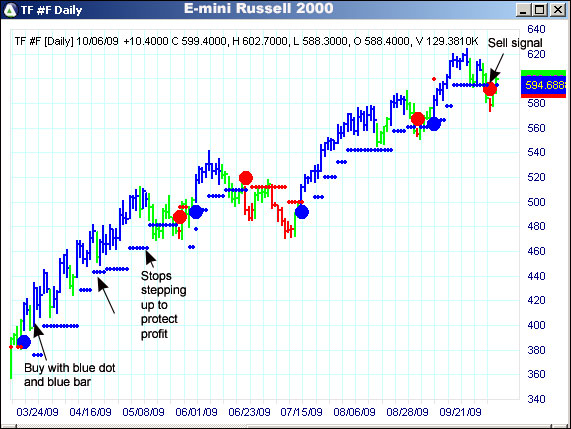Click the chart window triangle logo icon
Viewport: 571px width, 429px height.
coord(10,10)
